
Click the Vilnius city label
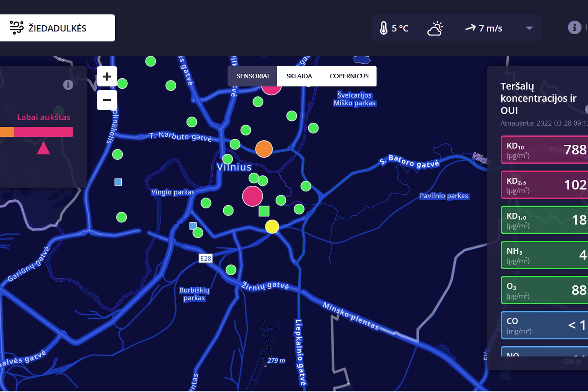pos(234,167)
